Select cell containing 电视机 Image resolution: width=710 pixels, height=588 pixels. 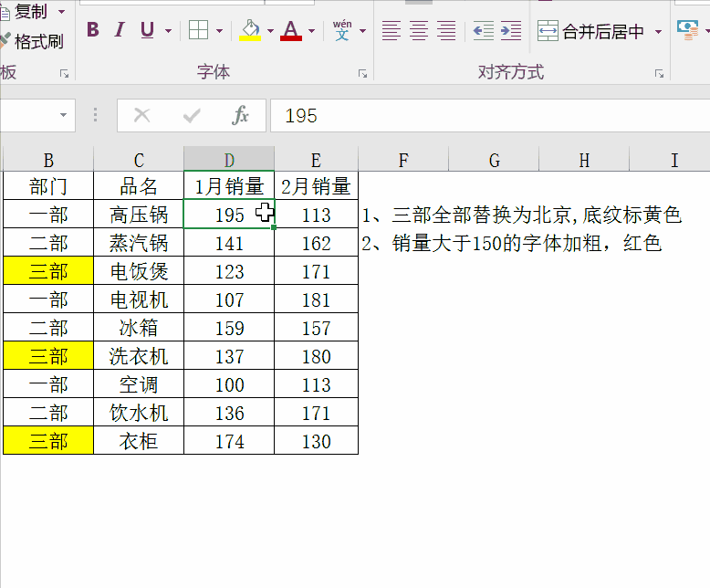point(139,299)
